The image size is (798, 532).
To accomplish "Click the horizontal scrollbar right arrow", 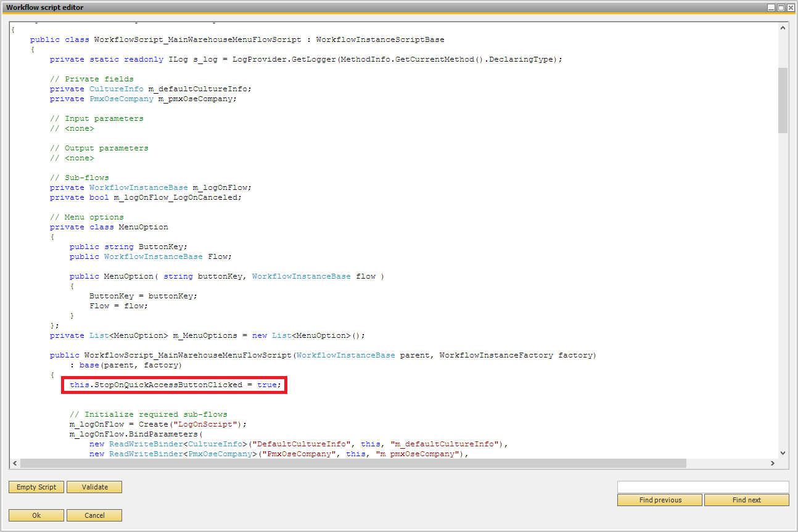I will pyautogui.click(x=773, y=463).
